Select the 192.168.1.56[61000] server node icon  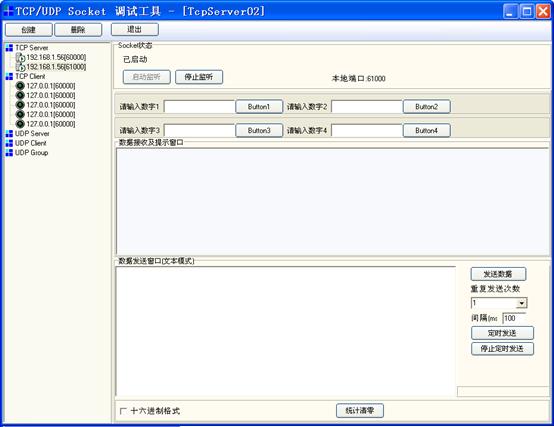pyautogui.click(x=20, y=67)
